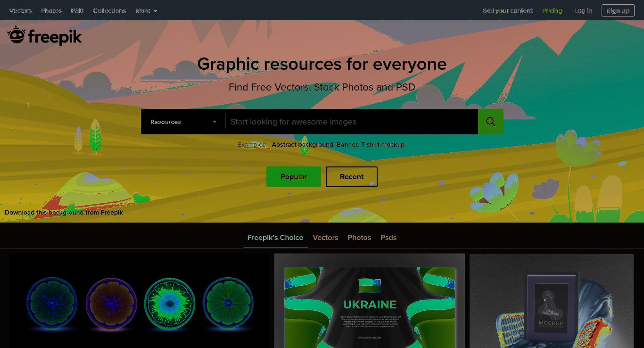Open the Vectors menu in top bar
This screenshot has height=348, width=644.
click(x=20, y=10)
